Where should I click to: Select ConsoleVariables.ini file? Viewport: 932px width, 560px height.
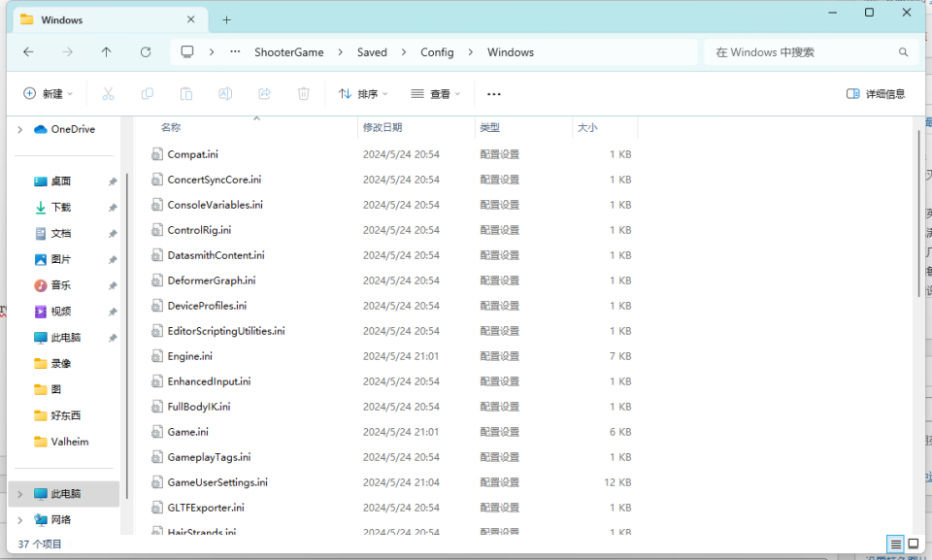click(216, 205)
